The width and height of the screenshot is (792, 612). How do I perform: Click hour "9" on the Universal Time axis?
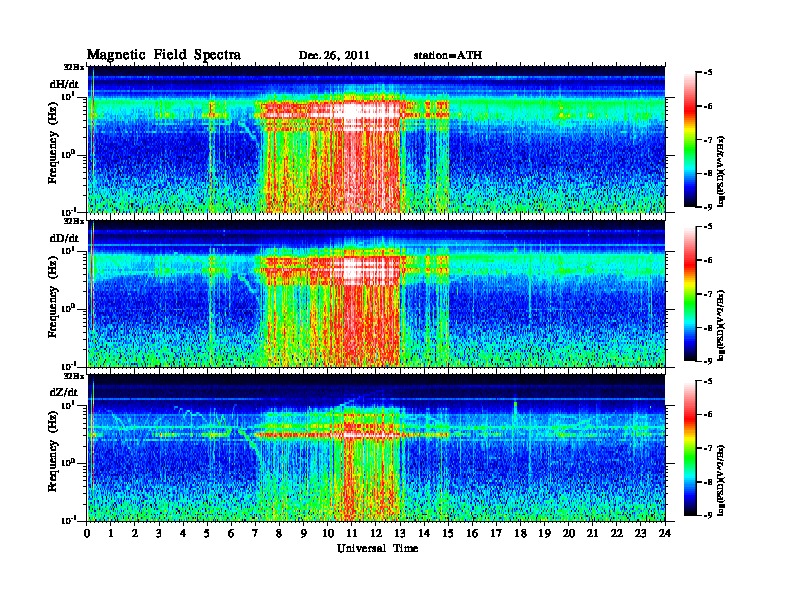click(304, 533)
